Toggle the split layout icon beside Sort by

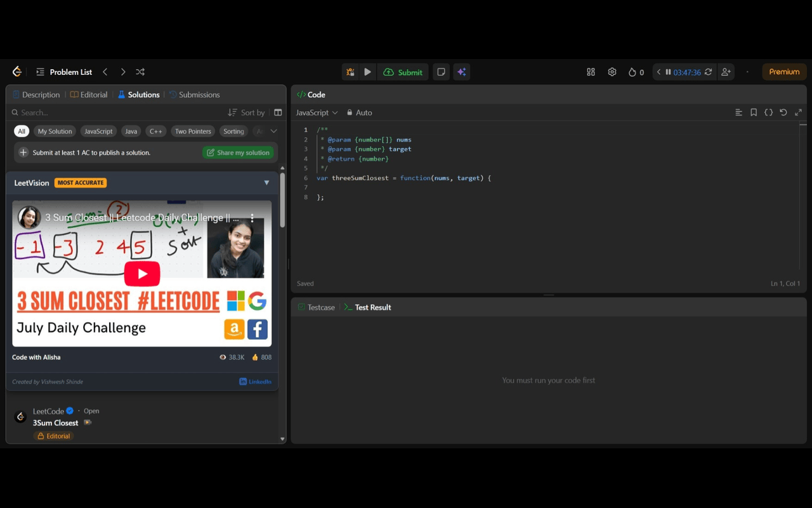278,112
